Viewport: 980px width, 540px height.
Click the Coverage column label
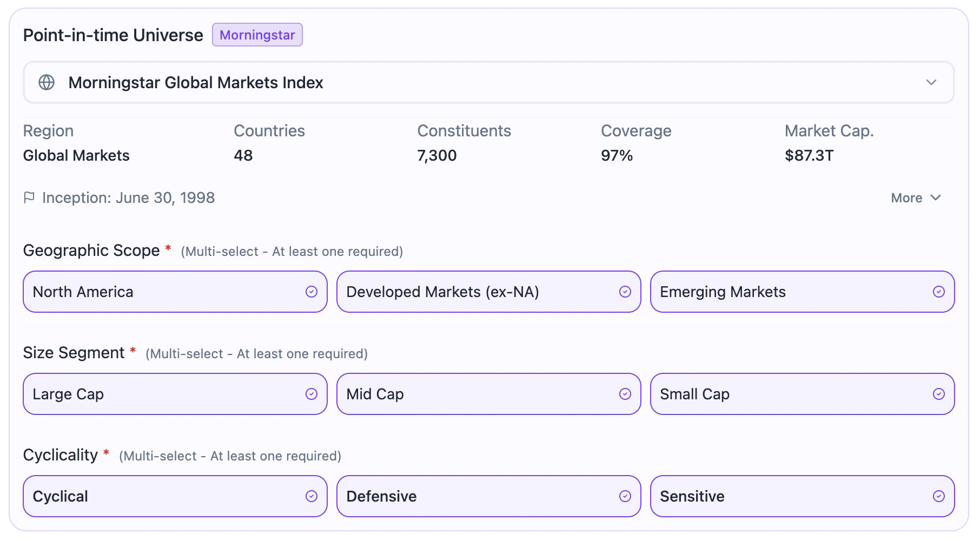pos(636,131)
